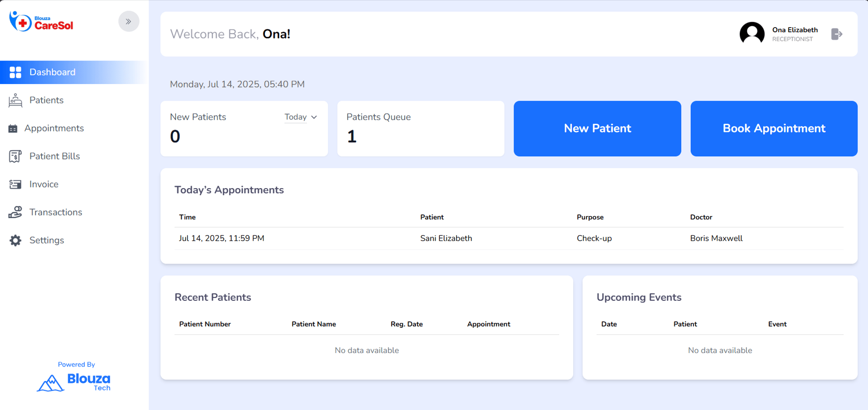The image size is (868, 410).
Task: Click the Blouza CareSol logo
Action: [42, 21]
